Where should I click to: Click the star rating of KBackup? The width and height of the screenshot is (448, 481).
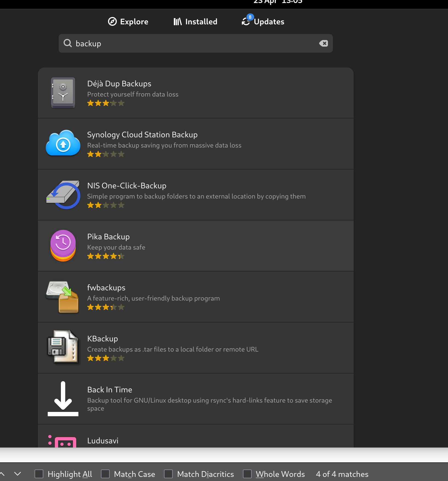[x=106, y=358]
